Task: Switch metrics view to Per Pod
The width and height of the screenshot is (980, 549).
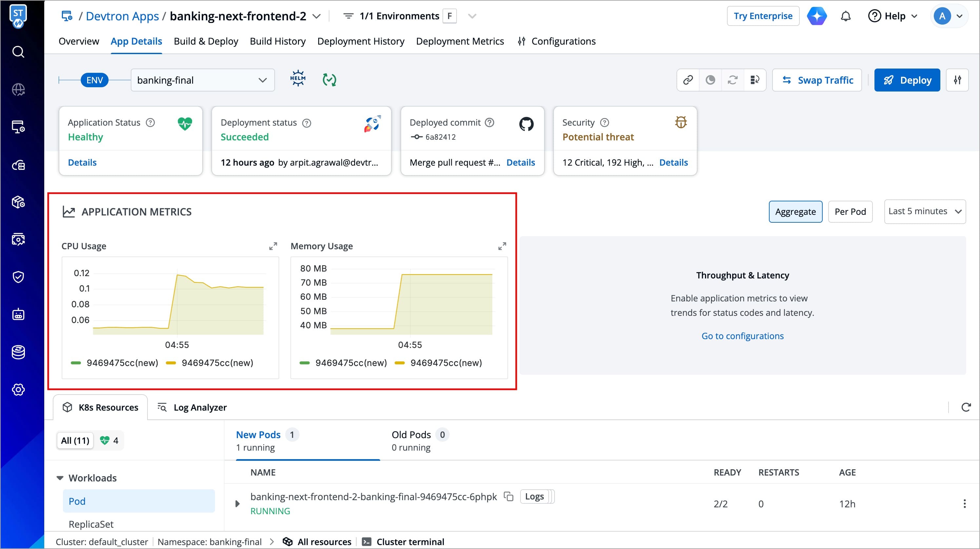Action: click(x=850, y=212)
